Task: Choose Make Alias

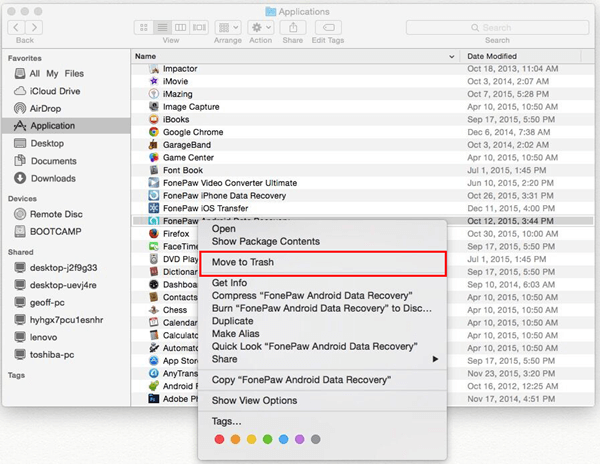Action: click(x=322, y=334)
